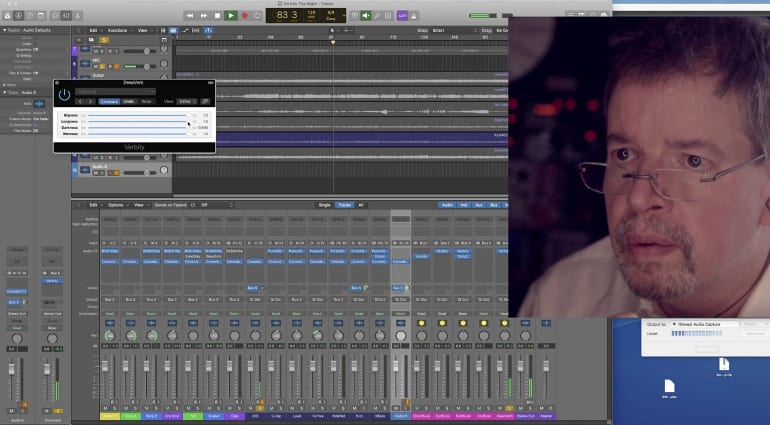Mute the Audio 8 channel strip
770x425 pixels.
click(396, 408)
